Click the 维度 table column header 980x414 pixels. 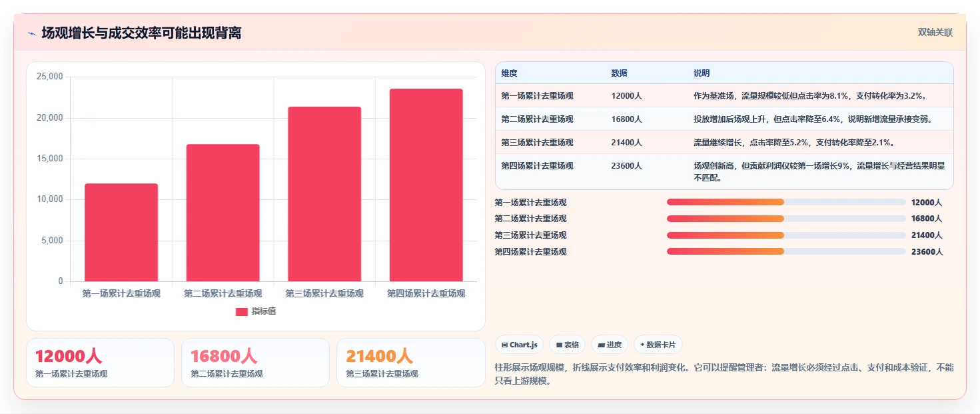coord(510,73)
